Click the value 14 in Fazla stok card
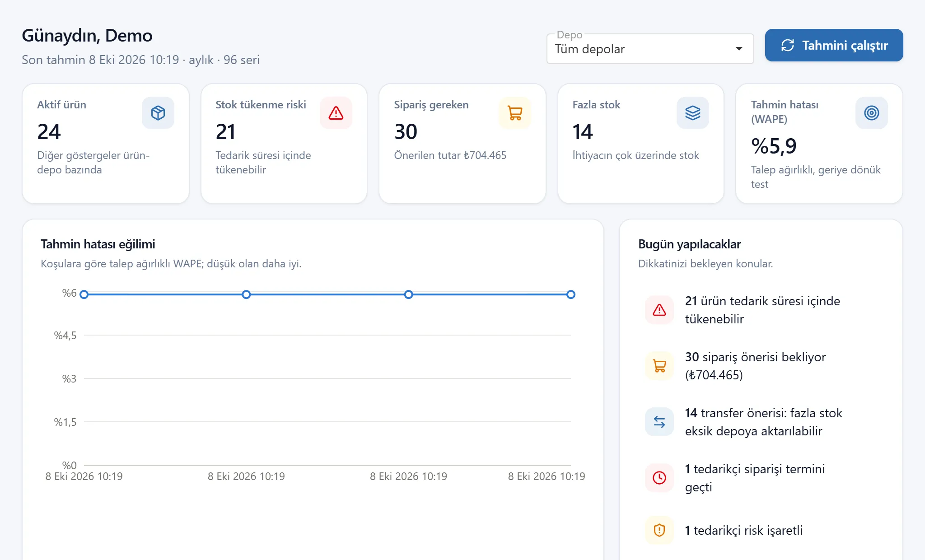Screen dimensions: 925x560 point(583,132)
